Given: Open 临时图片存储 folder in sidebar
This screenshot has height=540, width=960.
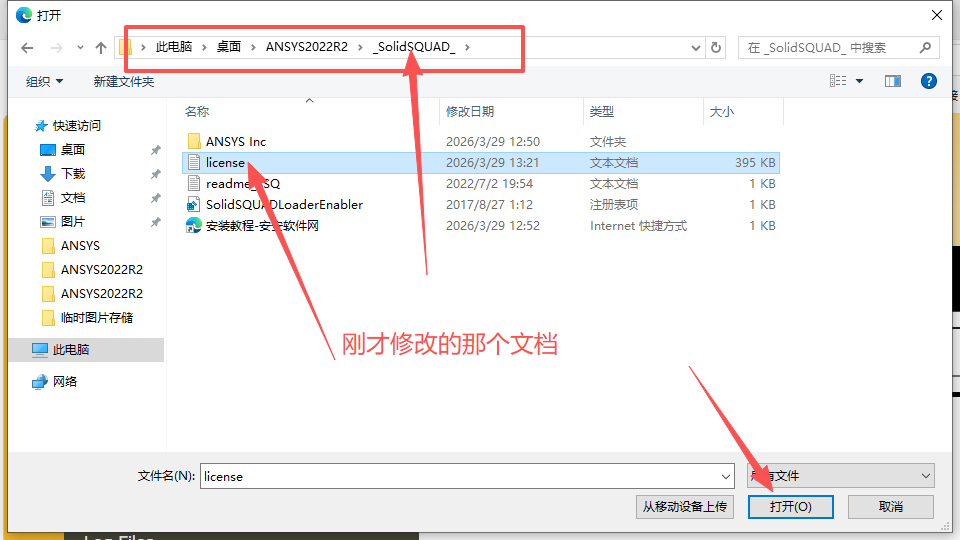Looking at the screenshot, I should click(x=97, y=317).
